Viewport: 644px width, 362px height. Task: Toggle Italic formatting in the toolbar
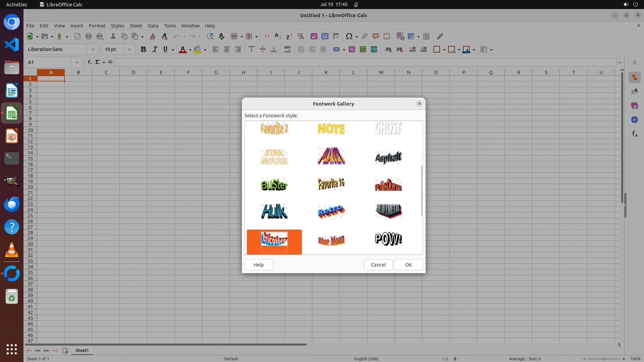tap(155, 50)
